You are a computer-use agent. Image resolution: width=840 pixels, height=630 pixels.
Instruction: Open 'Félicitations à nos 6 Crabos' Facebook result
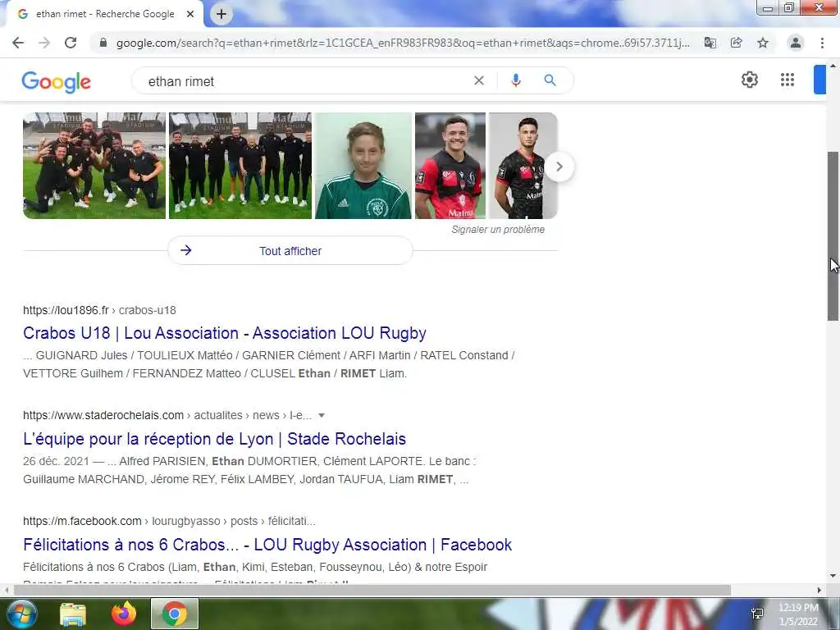click(x=267, y=545)
